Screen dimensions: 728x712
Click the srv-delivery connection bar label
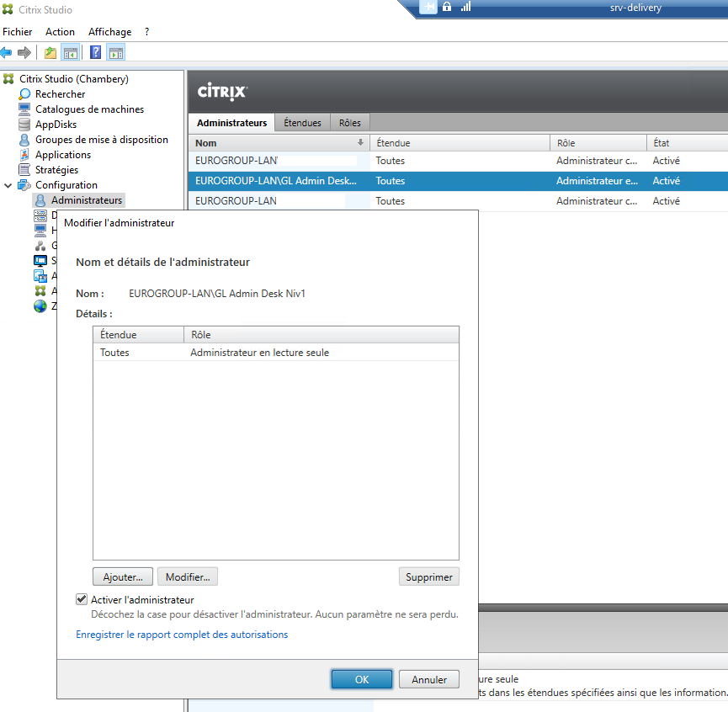tap(635, 8)
